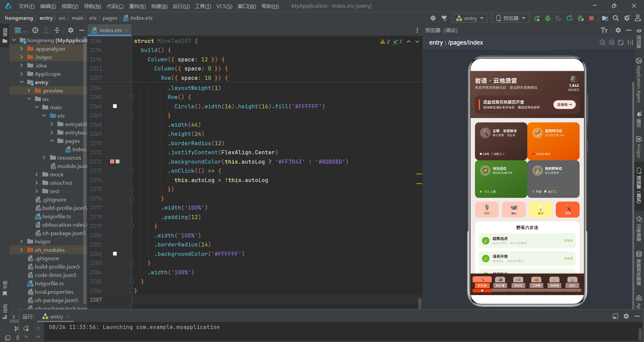This screenshot has width=644, height=342.
Task: Hide the project panel minus icon
Action: click(82, 30)
